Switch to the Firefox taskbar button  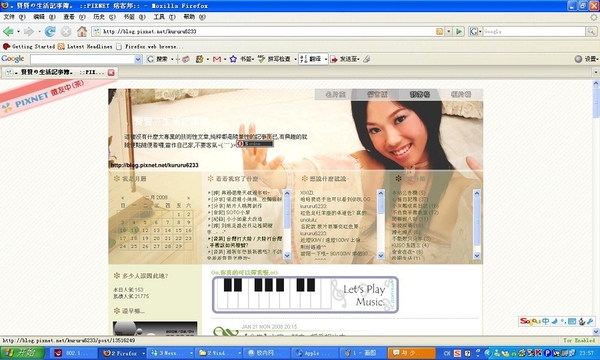click(122, 353)
